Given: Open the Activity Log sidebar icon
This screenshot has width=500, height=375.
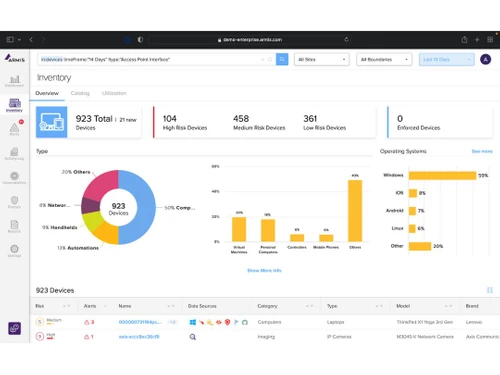Looking at the screenshot, I should click(x=14, y=154).
